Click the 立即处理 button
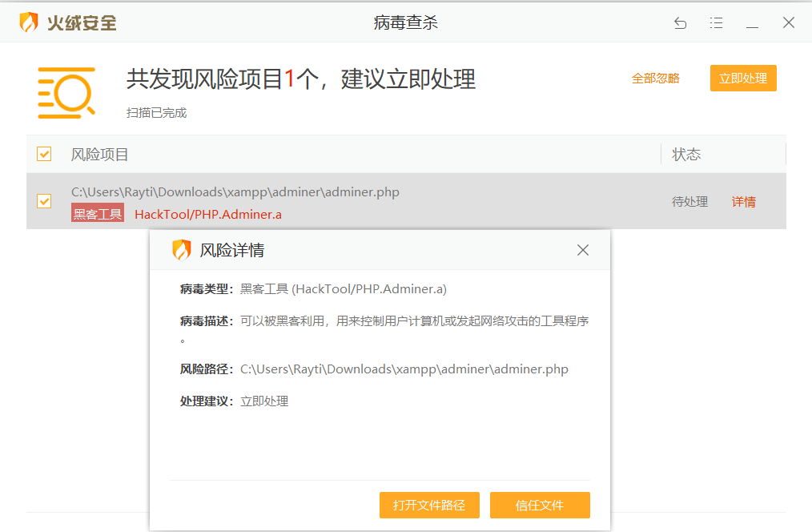Viewport: 812px width, 532px height. coord(743,79)
